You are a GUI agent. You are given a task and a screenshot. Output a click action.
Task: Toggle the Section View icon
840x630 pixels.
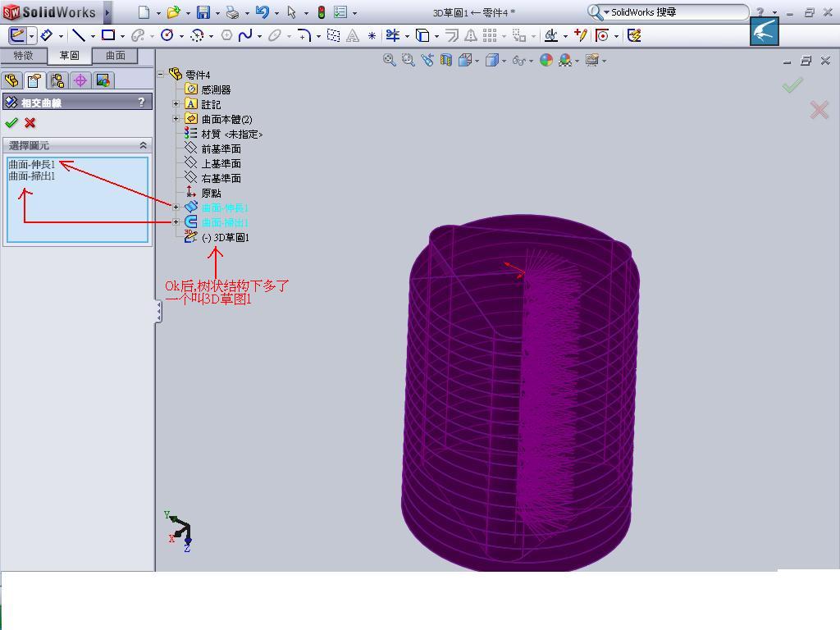click(445, 60)
